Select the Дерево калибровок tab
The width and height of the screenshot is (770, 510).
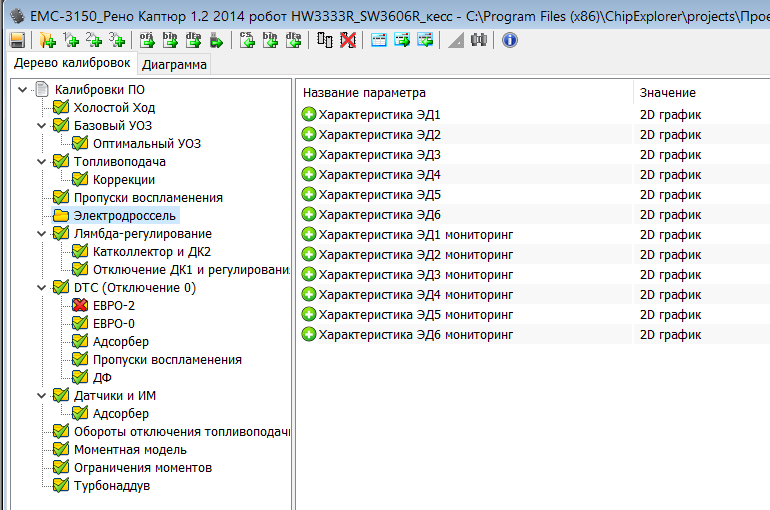(x=71, y=64)
